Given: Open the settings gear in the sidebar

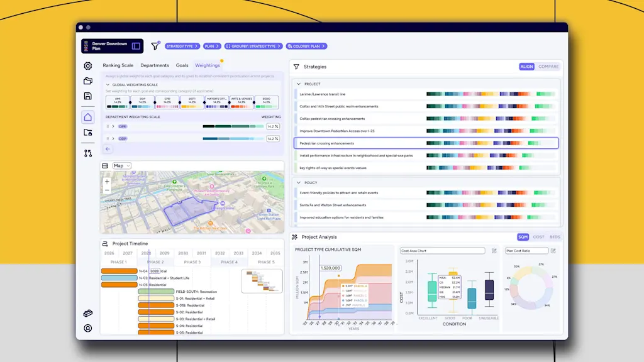Looking at the screenshot, I should [x=88, y=66].
